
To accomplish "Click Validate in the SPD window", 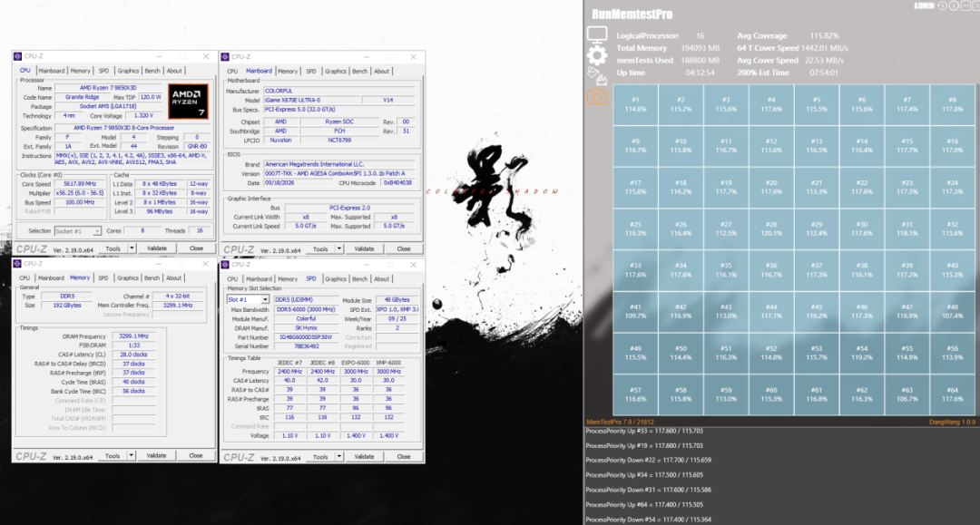I will click(365, 456).
